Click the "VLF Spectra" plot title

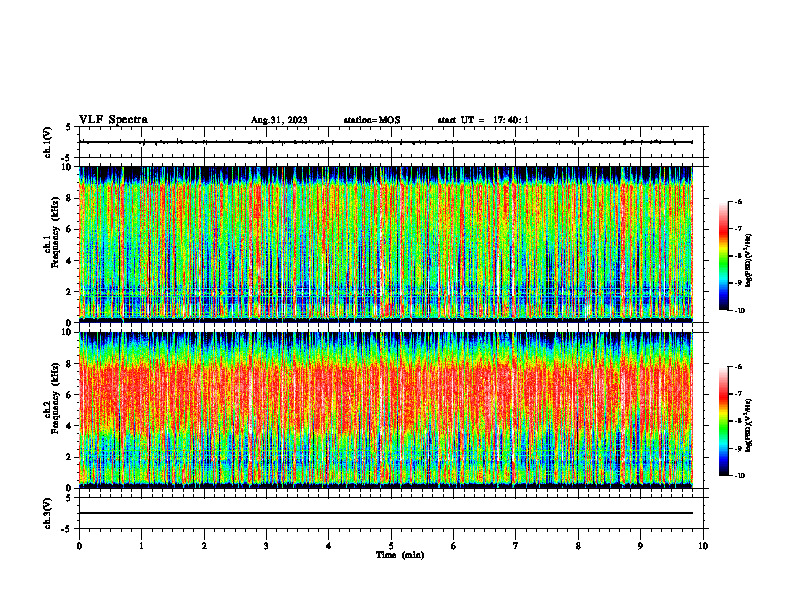point(113,120)
